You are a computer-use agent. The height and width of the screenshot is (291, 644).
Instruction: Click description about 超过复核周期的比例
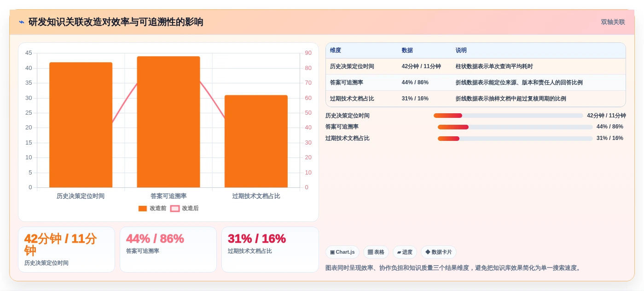(511, 99)
